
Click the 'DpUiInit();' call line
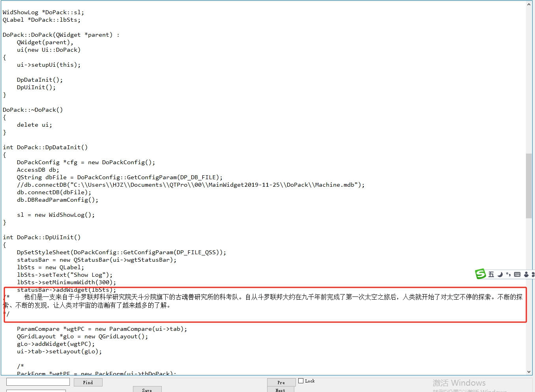pos(36,87)
